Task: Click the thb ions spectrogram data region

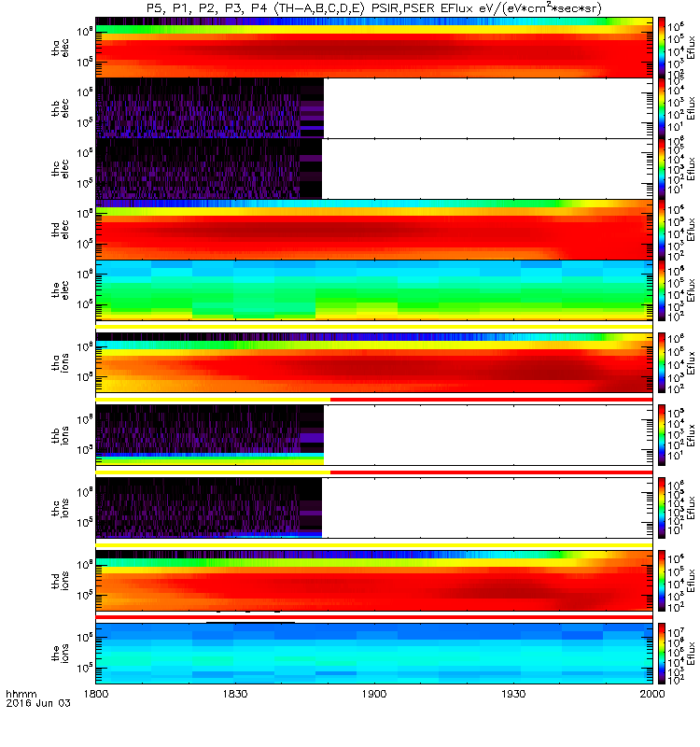Action: pyautogui.click(x=209, y=435)
